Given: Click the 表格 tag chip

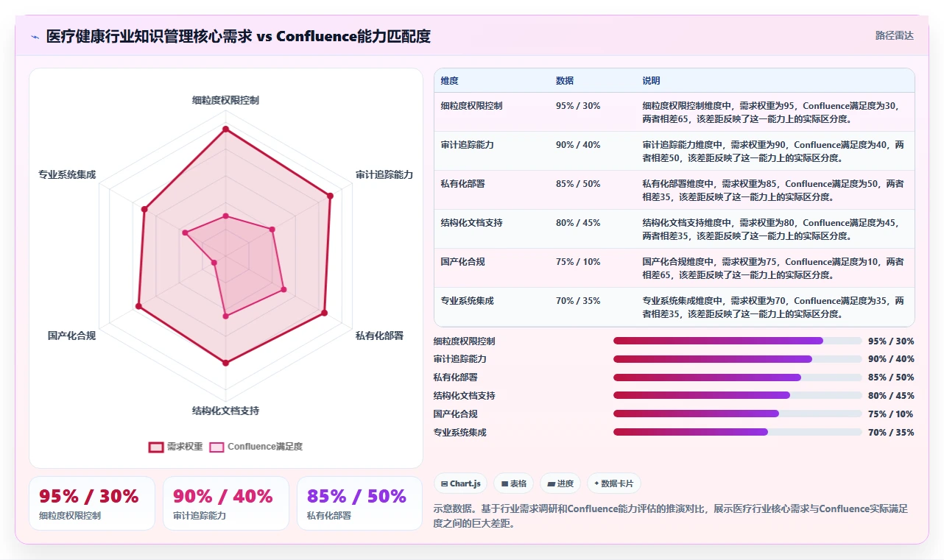Looking at the screenshot, I should [x=514, y=483].
